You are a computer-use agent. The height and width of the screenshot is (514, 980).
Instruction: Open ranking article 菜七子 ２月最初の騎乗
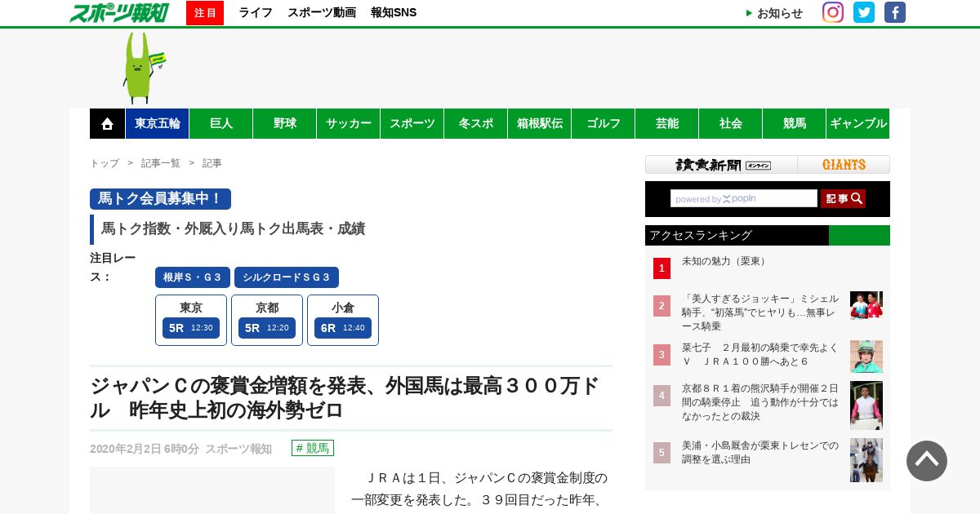[x=760, y=354]
